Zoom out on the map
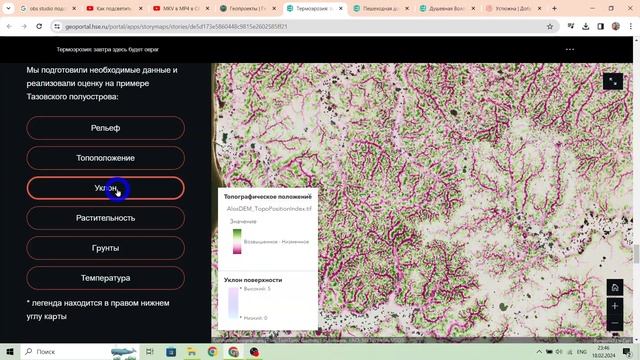The width and height of the screenshot is (640, 360). [x=615, y=323]
